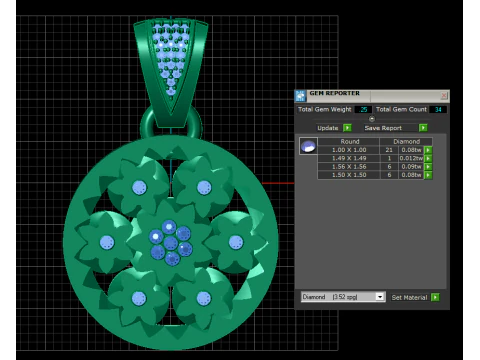The height and width of the screenshot is (360, 480).
Task: Click the Save Report label
Action: 383,128
